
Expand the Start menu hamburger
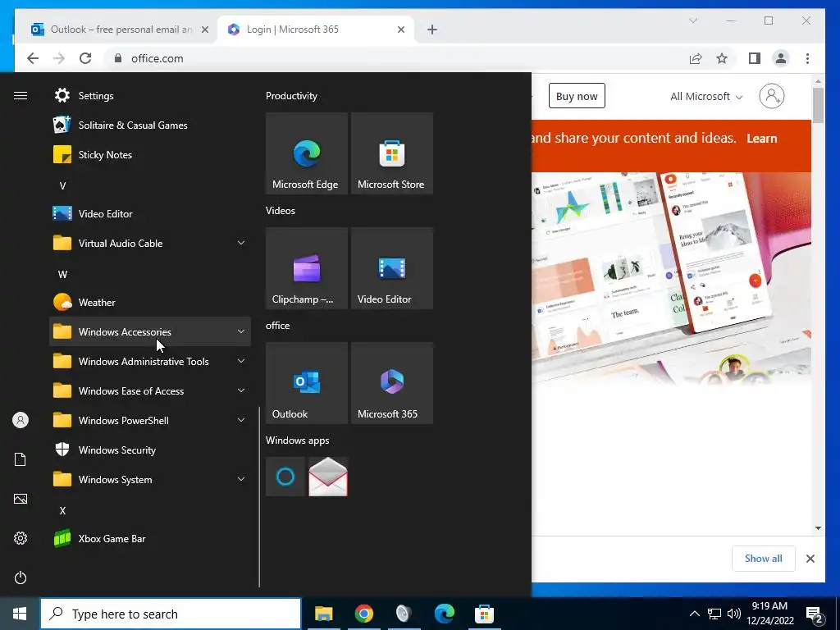click(x=21, y=96)
